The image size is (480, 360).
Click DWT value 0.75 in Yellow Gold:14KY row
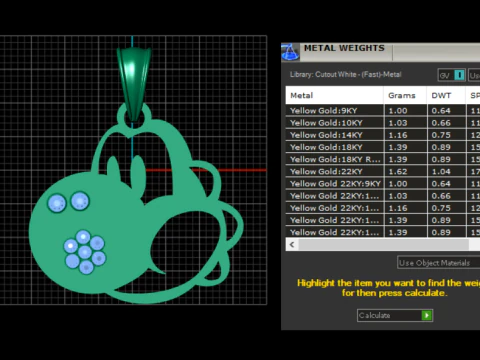pyautogui.click(x=441, y=135)
